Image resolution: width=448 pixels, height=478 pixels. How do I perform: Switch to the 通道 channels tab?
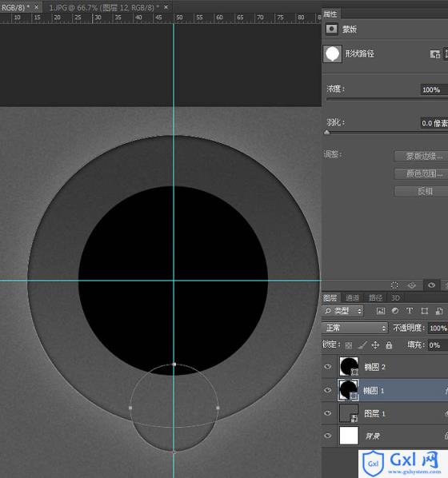click(x=352, y=297)
